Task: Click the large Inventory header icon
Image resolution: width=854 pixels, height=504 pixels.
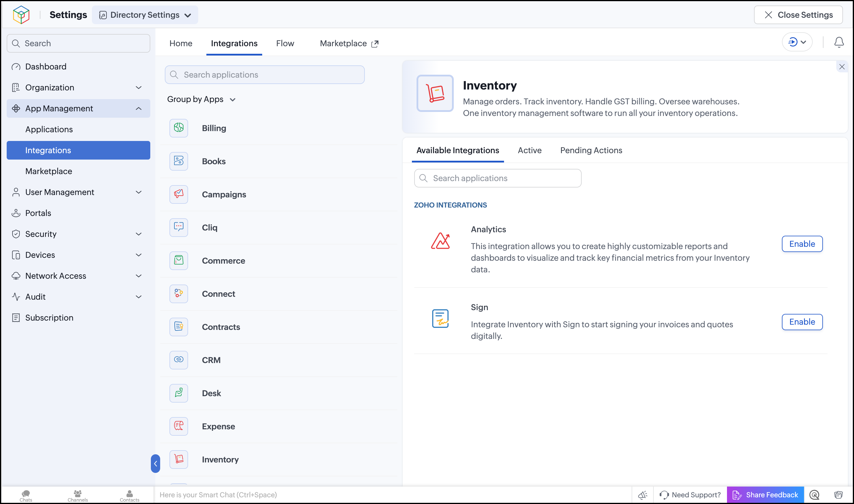Action: coord(435,93)
